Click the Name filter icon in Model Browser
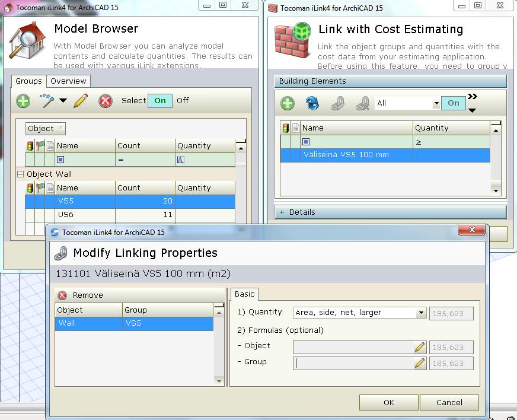The height and width of the screenshot is (420, 517). tap(60, 160)
